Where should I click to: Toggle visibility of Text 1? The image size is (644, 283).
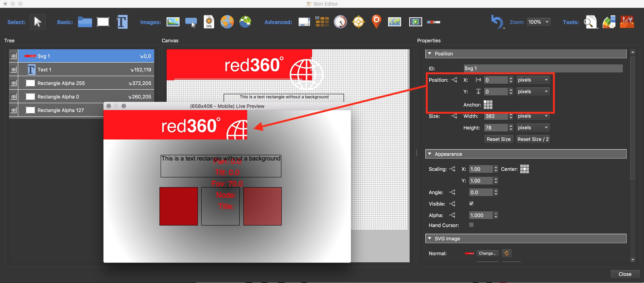(14, 70)
